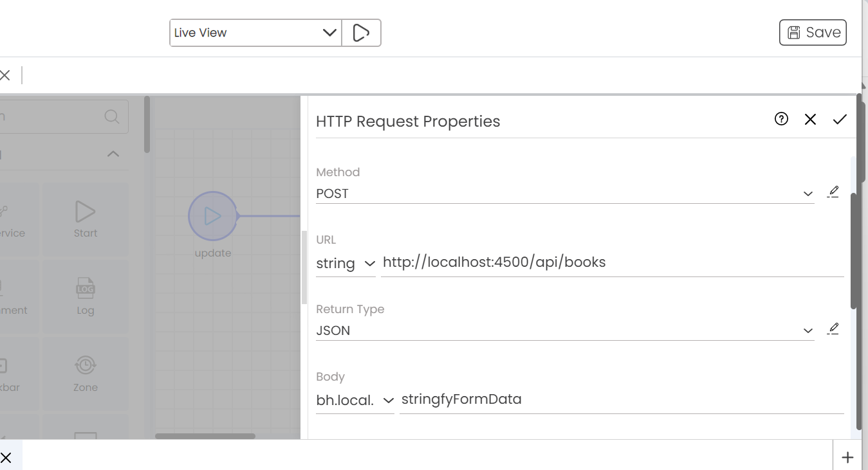
Task: Confirm properties with the checkmark icon
Action: [840, 119]
